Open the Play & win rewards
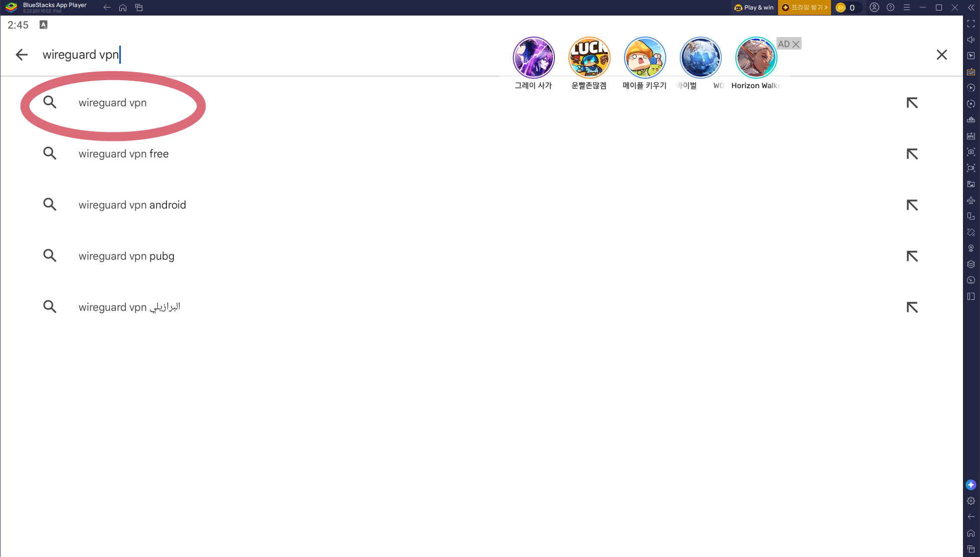980x557 pixels. pos(754,8)
